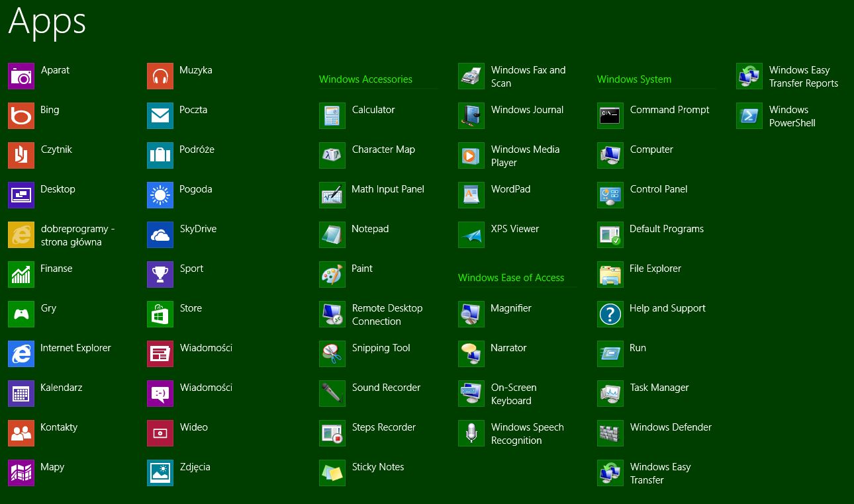Click the 'On-Screen Keyboard' label
Viewport: 854px width, 504px height.
[514, 394]
